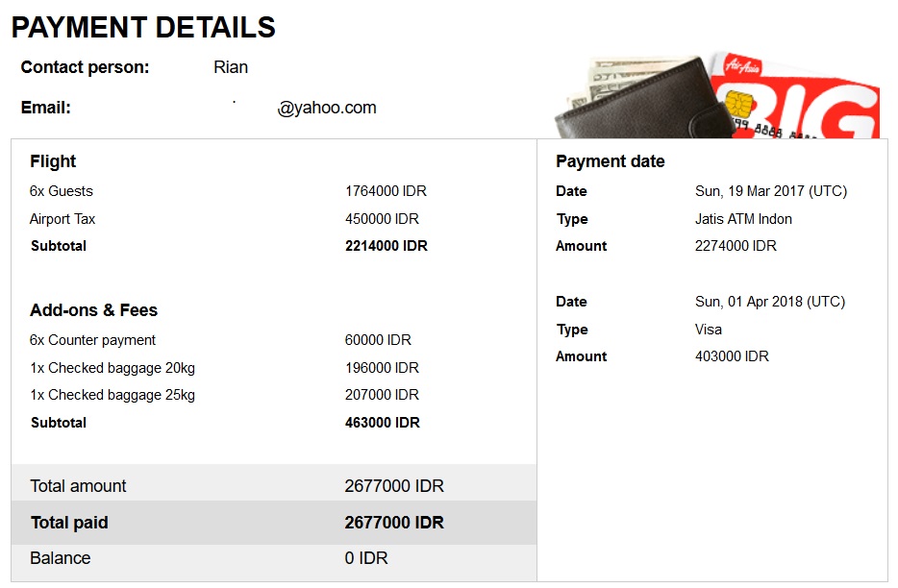This screenshot has height=588, width=898.
Task: Click the 6x Counter payment row
Action: pos(92,340)
